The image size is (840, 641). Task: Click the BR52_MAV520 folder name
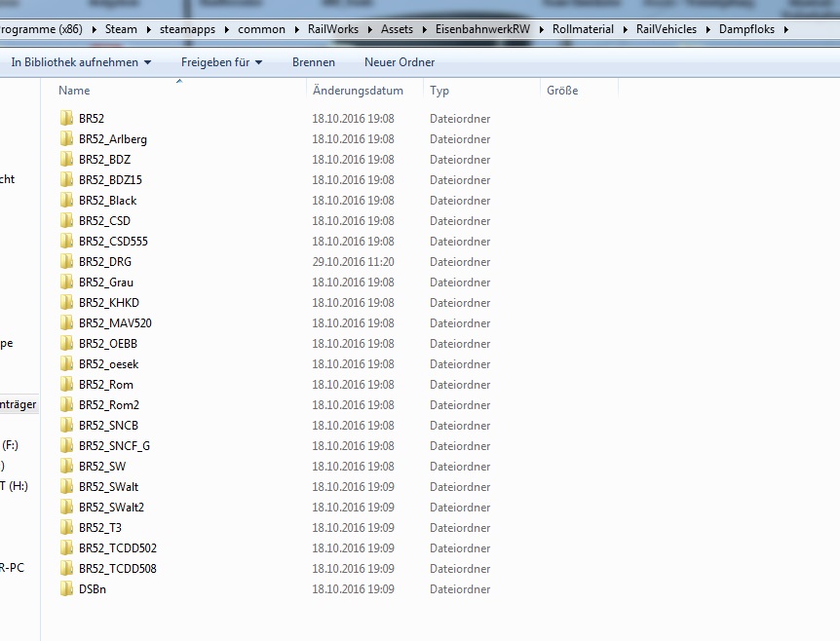click(x=115, y=322)
